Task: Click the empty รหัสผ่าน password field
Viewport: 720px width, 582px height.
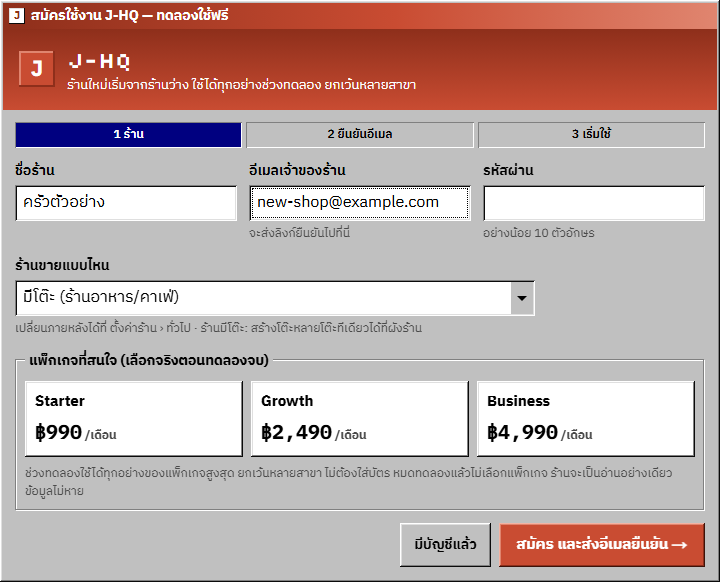Action: pyautogui.click(x=594, y=203)
